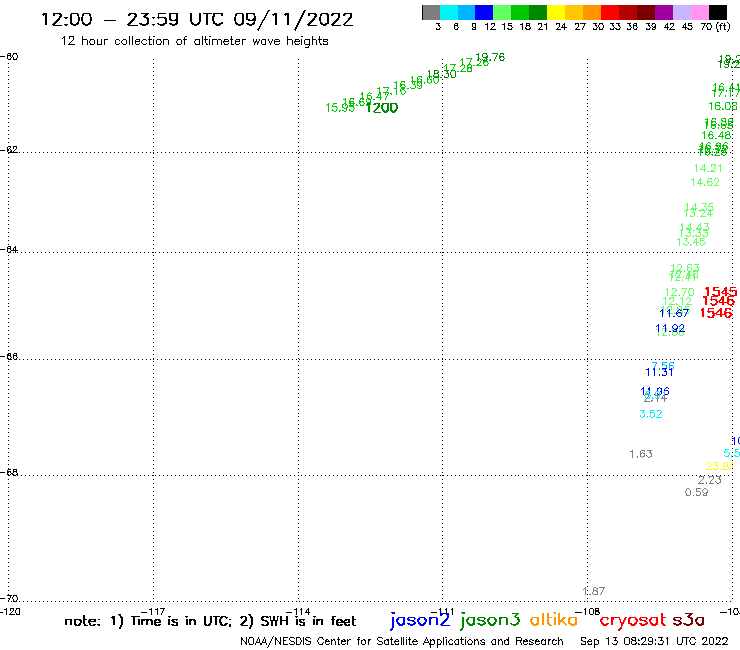Click the black swatch at the legend's end
The height and width of the screenshot is (650, 740).
[x=717, y=13]
